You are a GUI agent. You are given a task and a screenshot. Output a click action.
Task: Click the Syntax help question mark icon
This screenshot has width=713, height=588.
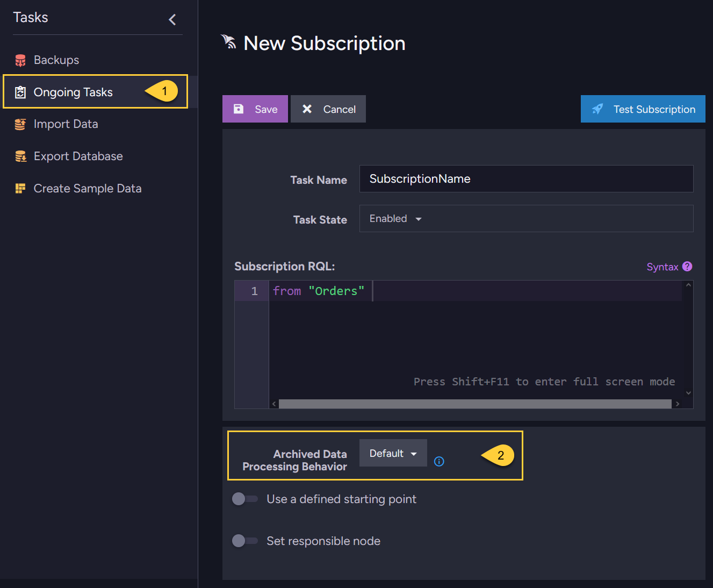(x=687, y=267)
